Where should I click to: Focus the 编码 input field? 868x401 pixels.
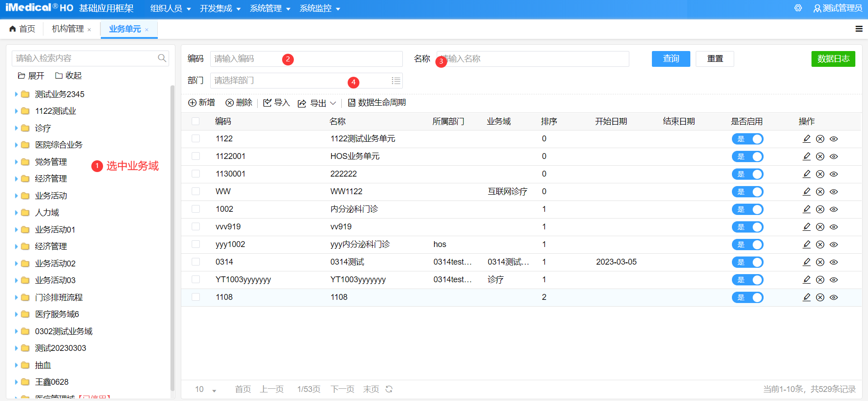[x=306, y=59]
